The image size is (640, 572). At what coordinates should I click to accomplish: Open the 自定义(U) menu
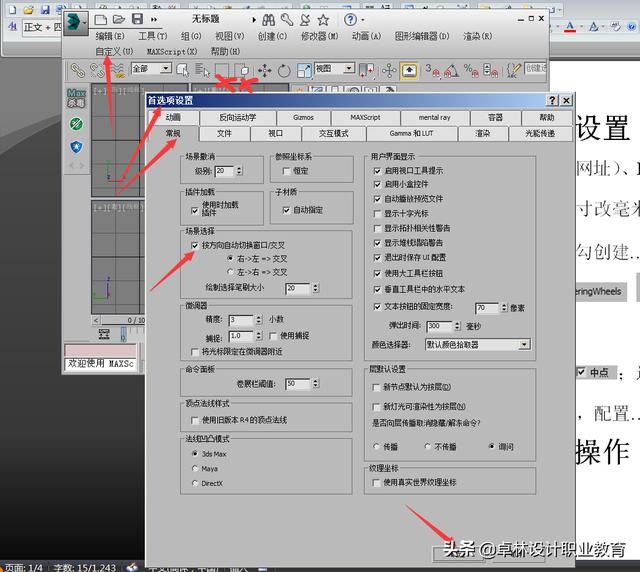114,51
